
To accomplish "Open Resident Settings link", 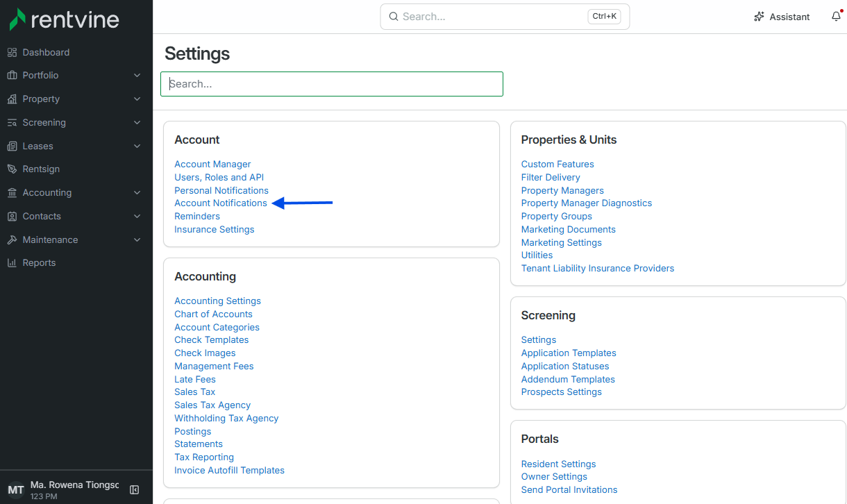I will pyautogui.click(x=559, y=464).
